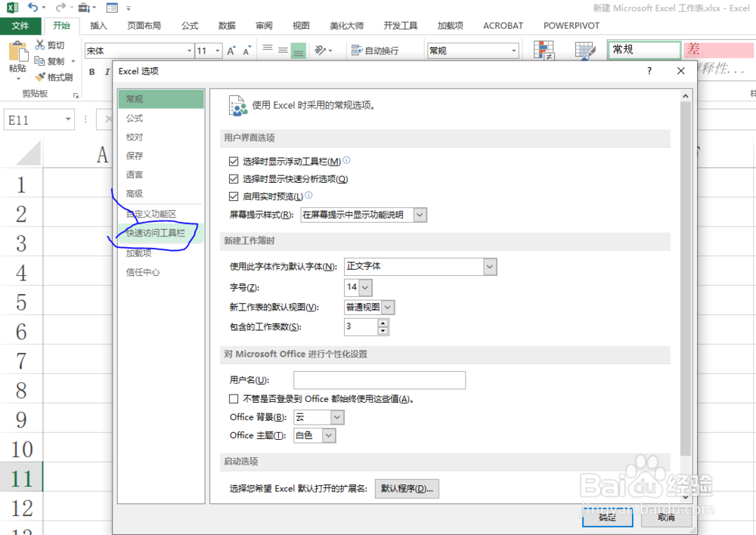Select 快速访问工具栏 in options sidebar
The height and width of the screenshot is (535, 756).
click(x=161, y=233)
